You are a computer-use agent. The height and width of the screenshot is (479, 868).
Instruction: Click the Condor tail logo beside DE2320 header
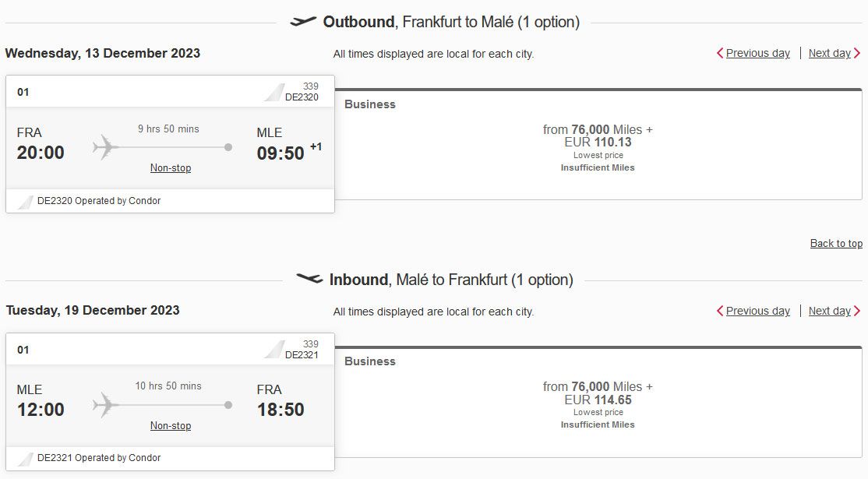click(x=274, y=93)
